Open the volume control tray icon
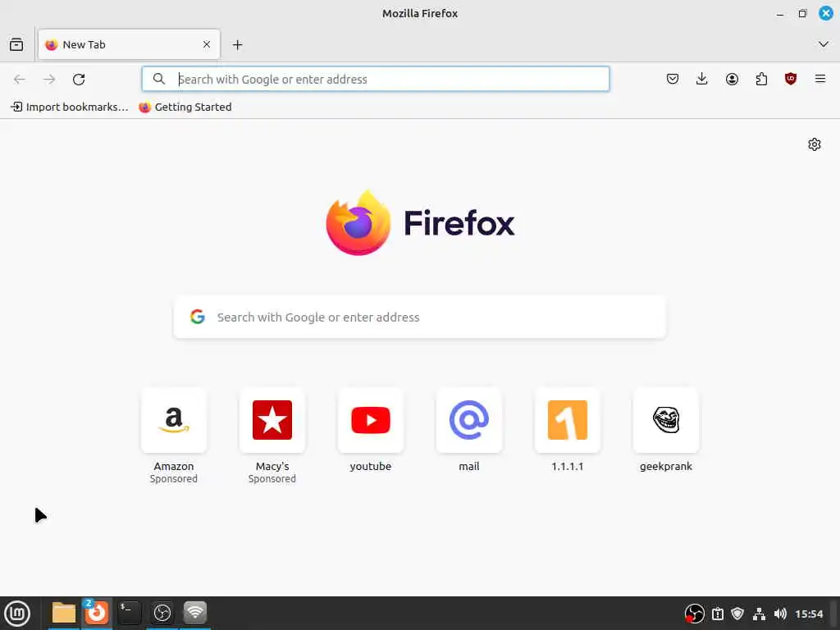Image resolution: width=840 pixels, height=630 pixels. 781,614
